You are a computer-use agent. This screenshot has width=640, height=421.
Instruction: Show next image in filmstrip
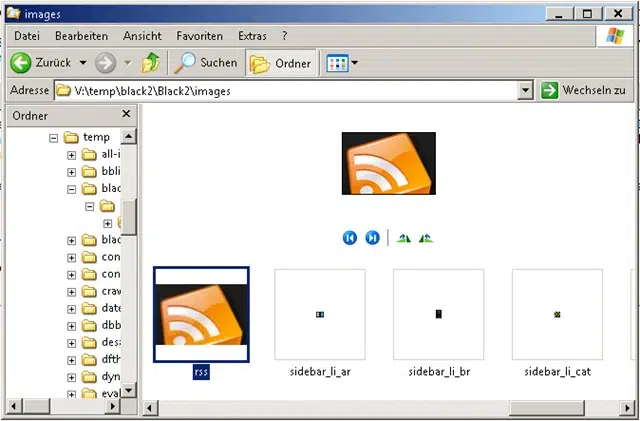[x=372, y=238]
